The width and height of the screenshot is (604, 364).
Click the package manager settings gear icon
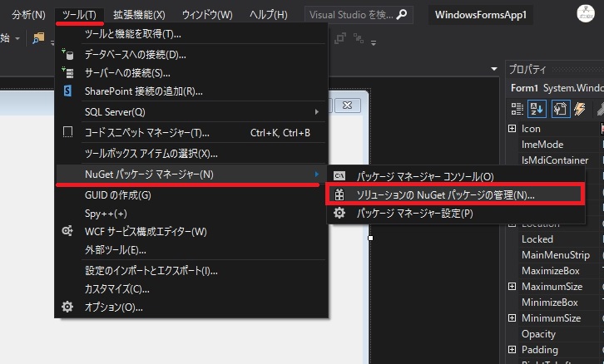pos(339,213)
